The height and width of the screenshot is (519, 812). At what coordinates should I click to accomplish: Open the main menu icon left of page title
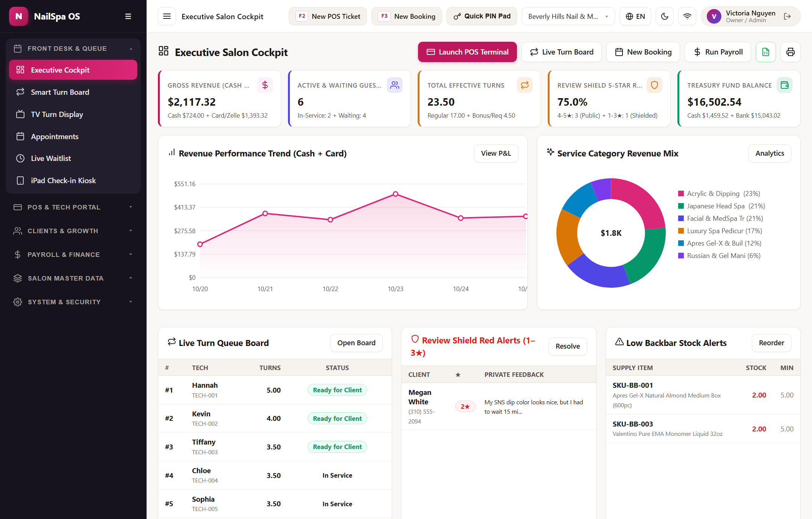point(167,17)
